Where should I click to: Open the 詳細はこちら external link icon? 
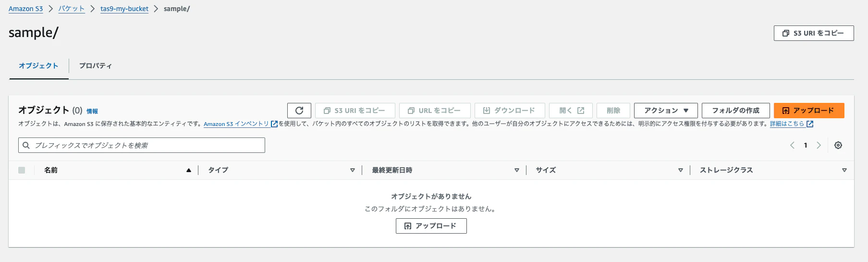(x=810, y=124)
